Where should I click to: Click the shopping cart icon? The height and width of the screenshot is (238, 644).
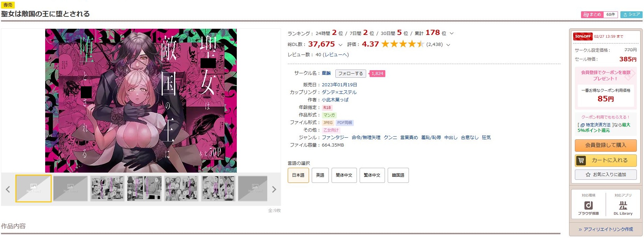coord(581,160)
